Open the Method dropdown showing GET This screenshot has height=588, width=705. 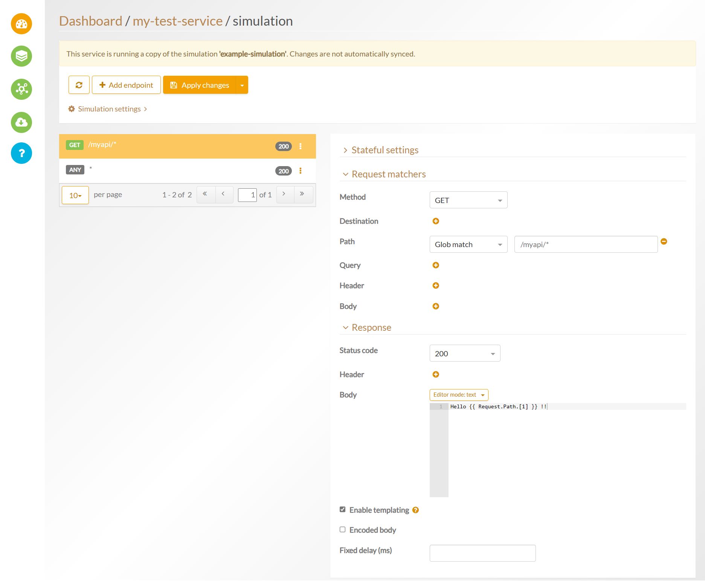click(x=468, y=200)
